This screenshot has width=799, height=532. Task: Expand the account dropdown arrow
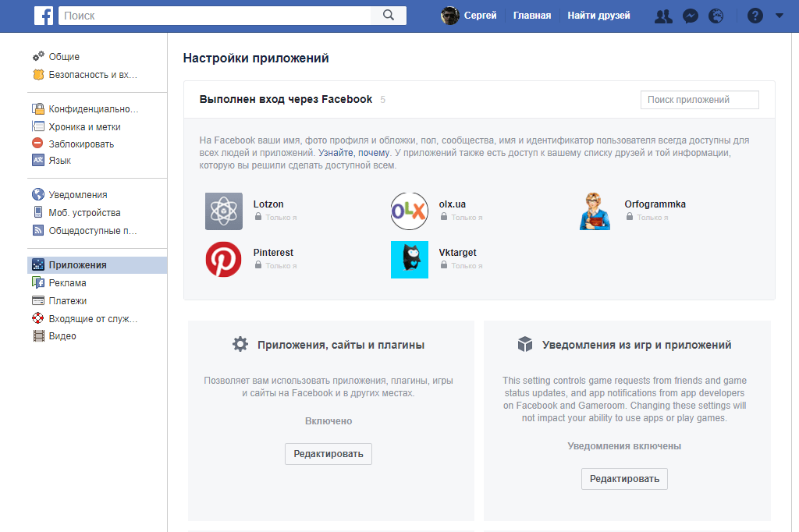[x=779, y=16]
